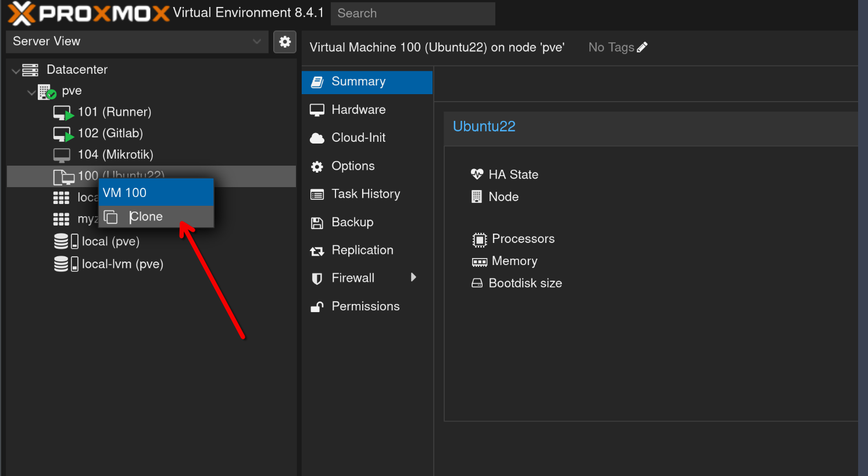Click the storage icon for local-lvm (pve)

[66, 264]
